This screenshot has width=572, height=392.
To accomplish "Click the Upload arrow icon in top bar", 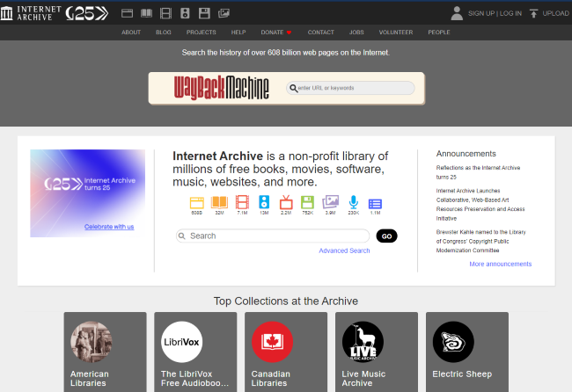I will click(x=533, y=13).
